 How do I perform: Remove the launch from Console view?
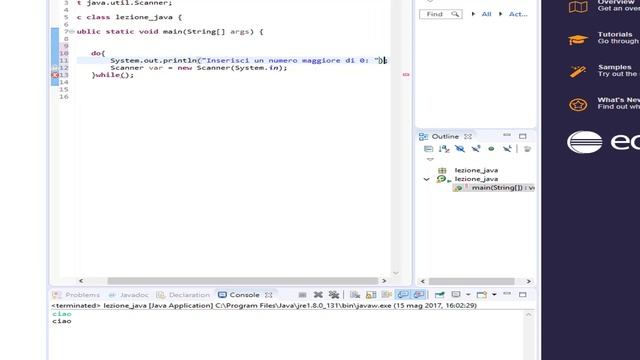tap(318, 295)
